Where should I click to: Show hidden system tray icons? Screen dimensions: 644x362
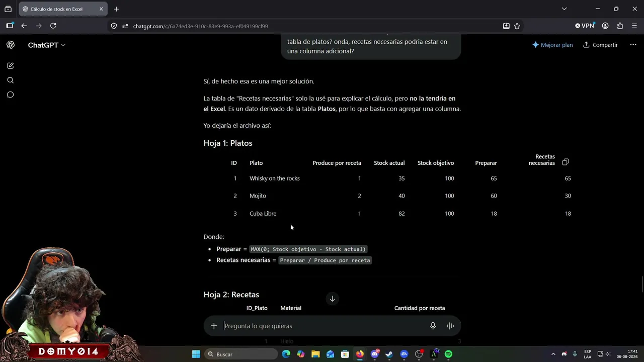click(553, 354)
